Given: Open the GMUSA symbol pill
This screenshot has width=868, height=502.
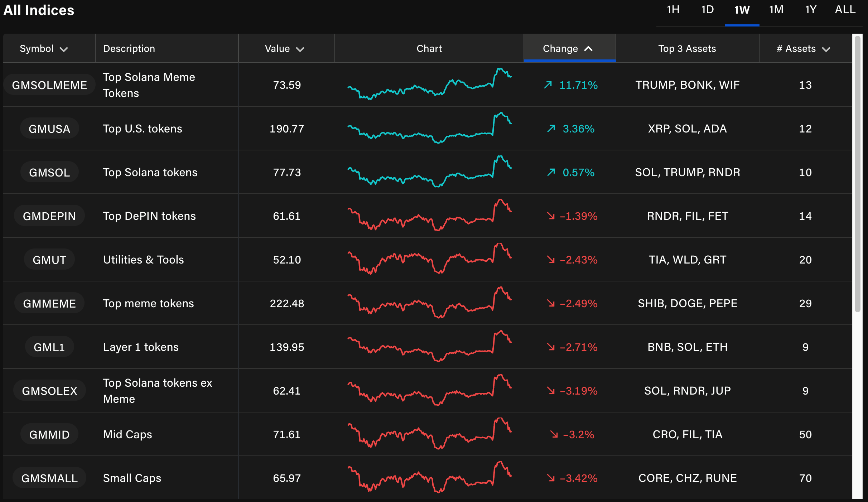Looking at the screenshot, I should click(x=49, y=129).
